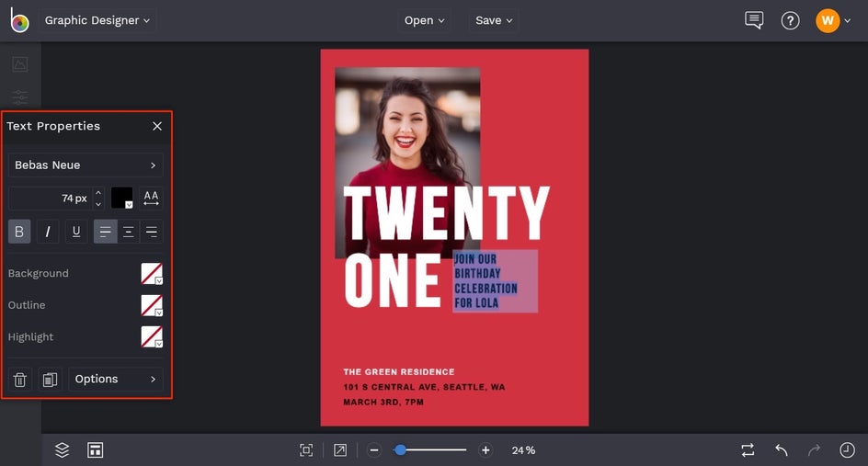Viewport: 868px width, 466px height.
Task: Close the Text Properties panel
Action: point(157,126)
